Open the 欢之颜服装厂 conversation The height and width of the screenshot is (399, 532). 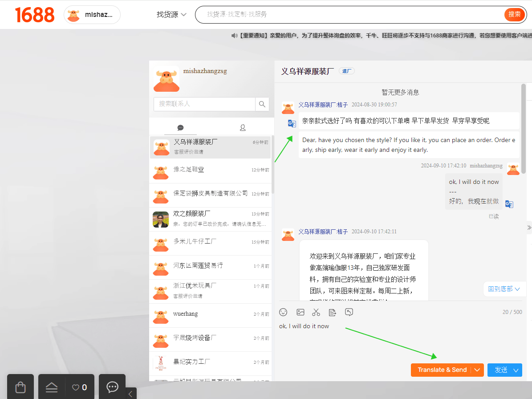[x=211, y=220]
